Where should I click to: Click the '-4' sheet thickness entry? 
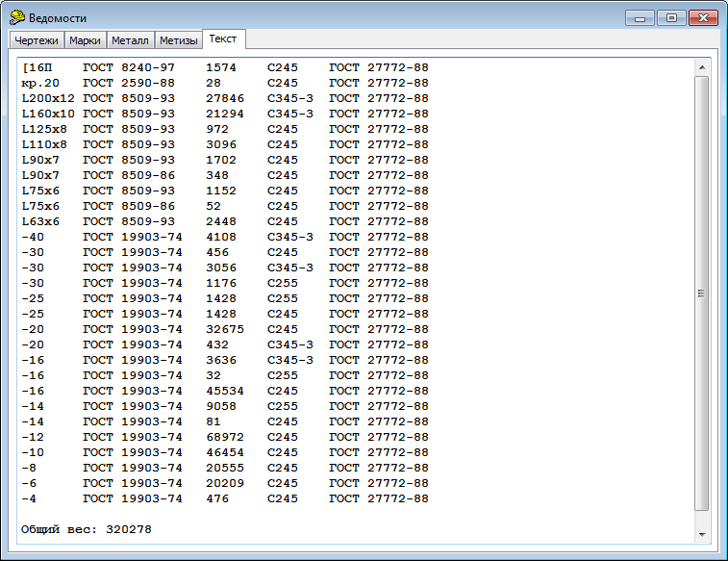29,498
